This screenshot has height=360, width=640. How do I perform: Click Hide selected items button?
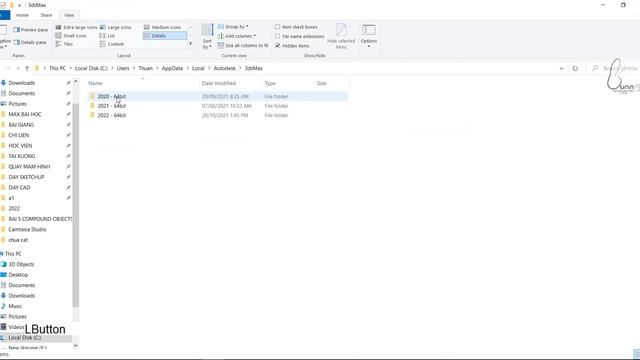click(341, 36)
